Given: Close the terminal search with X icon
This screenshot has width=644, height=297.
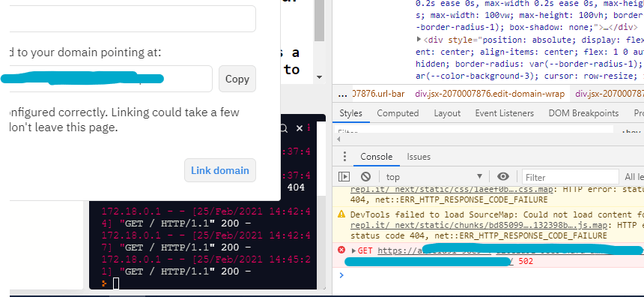Looking at the screenshot, I should click(300, 129).
